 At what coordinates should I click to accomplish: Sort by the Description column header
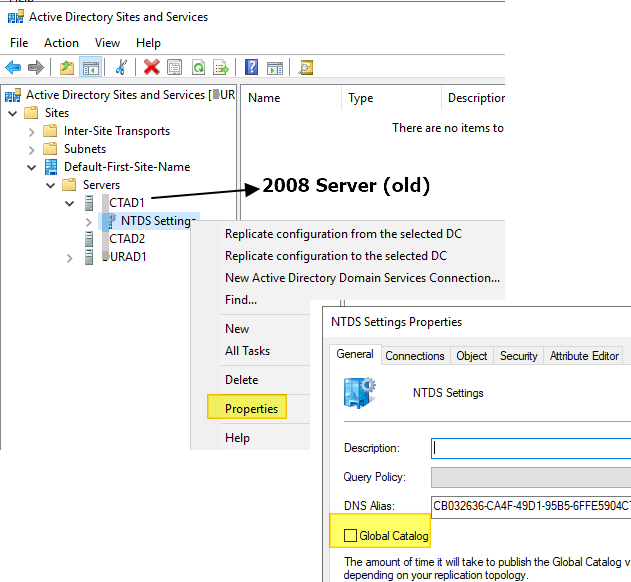click(x=474, y=98)
